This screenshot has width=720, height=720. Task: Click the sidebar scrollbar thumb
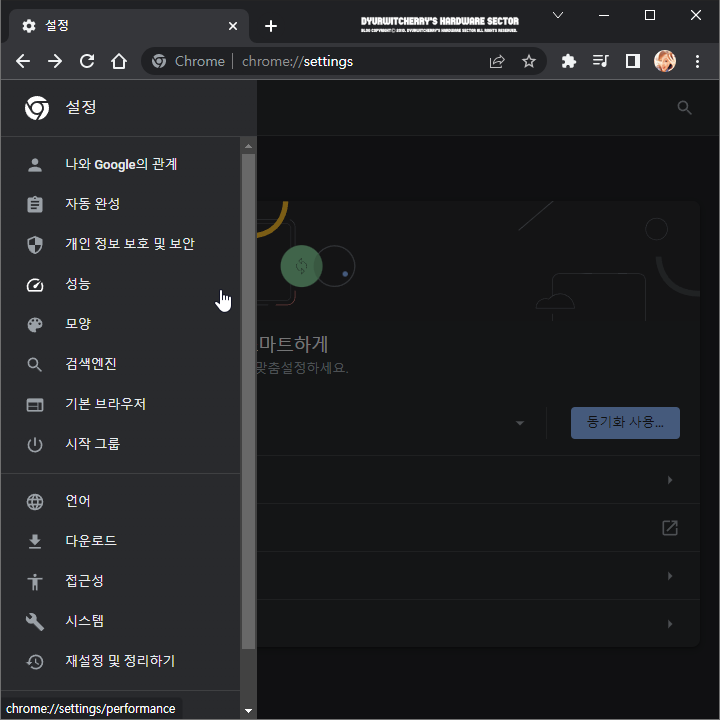pyautogui.click(x=248, y=401)
